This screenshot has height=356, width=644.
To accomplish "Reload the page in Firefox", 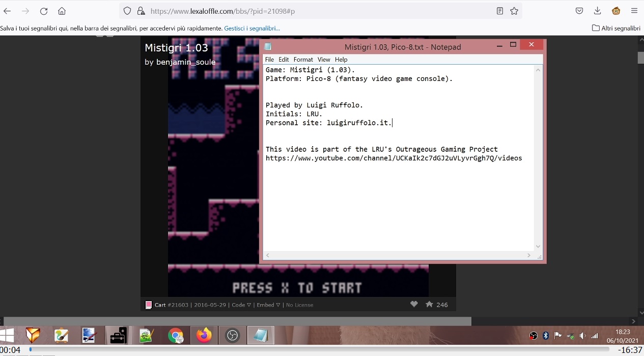I will [x=44, y=11].
